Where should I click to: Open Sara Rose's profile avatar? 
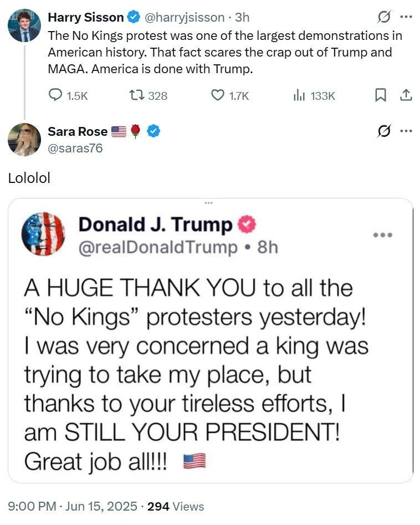[24, 139]
